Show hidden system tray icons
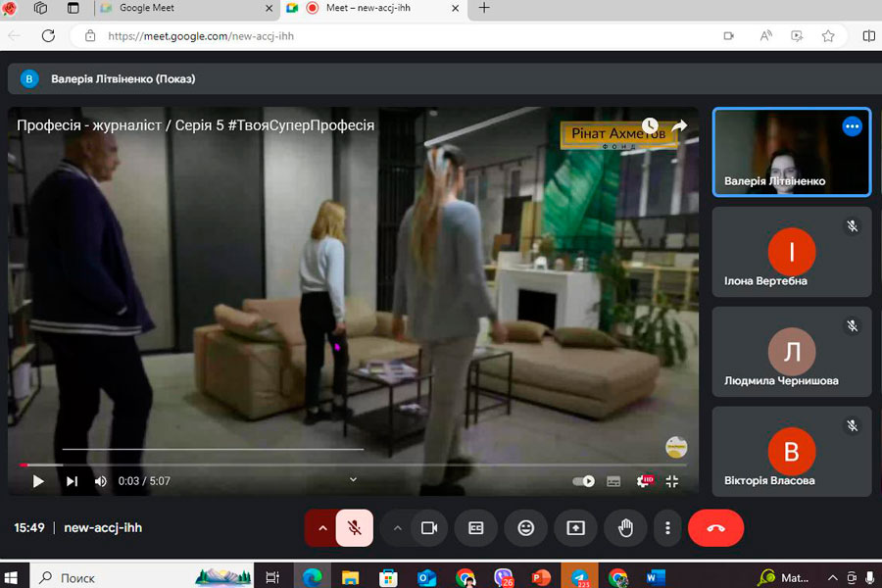The width and height of the screenshot is (882, 588). pyautogui.click(x=832, y=578)
